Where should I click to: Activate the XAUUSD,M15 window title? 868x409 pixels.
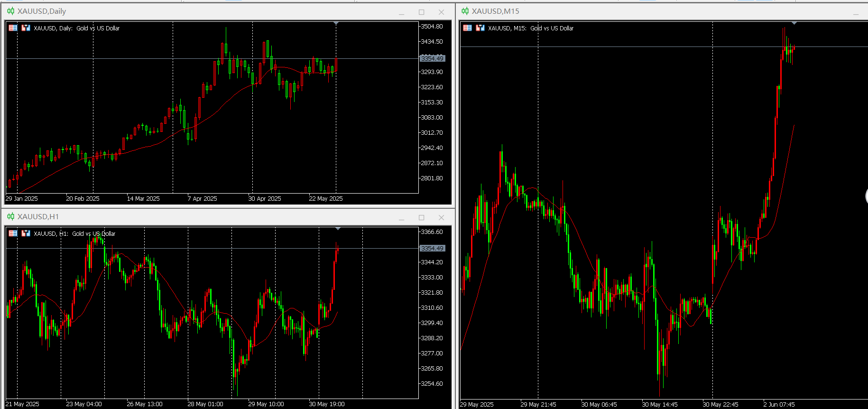[495, 11]
